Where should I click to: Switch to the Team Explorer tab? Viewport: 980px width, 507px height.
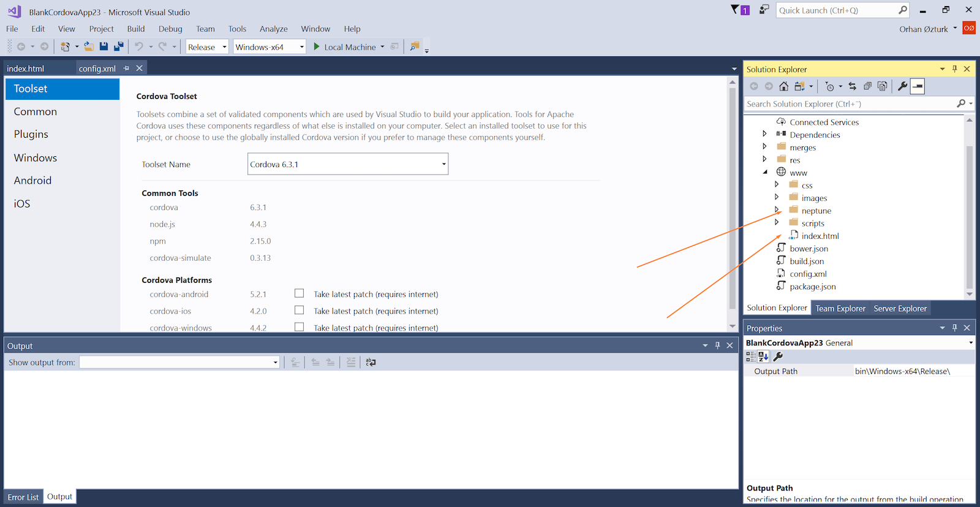[x=840, y=309]
